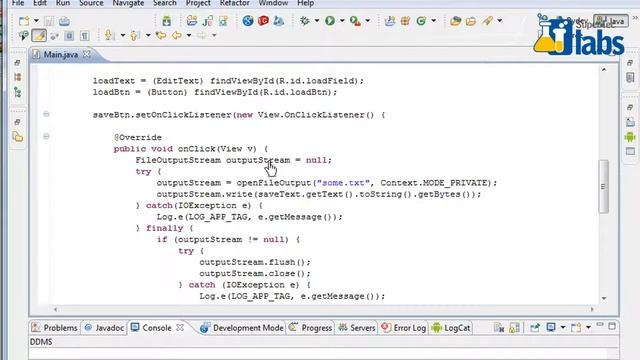The height and width of the screenshot is (360, 640).
Task: Click the Back navigation yellow arrow
Action: pos(176,36)
